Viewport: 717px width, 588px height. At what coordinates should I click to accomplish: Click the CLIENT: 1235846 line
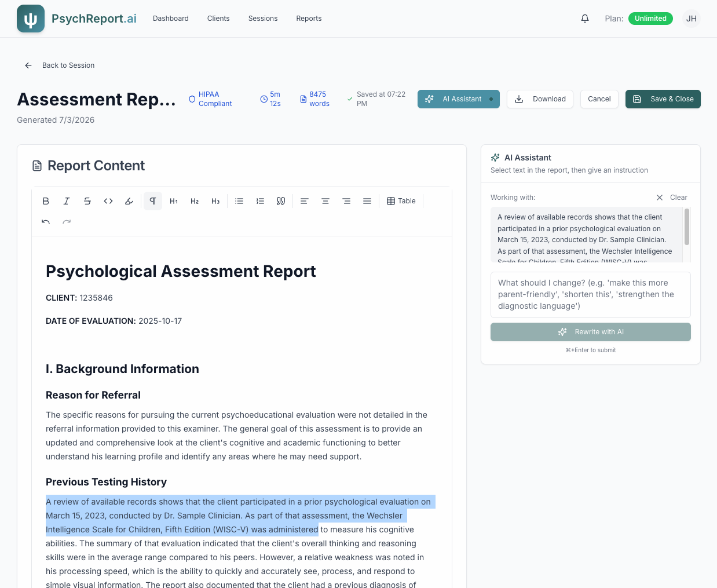[x=79, y=298]
